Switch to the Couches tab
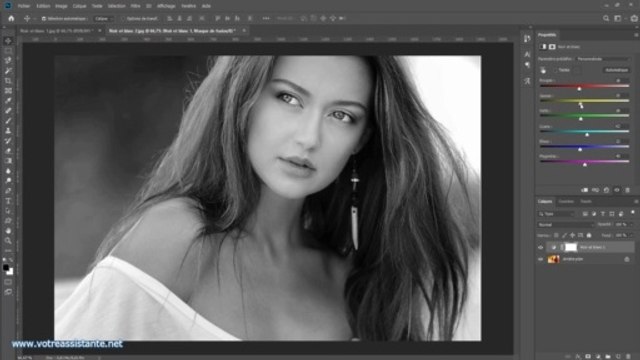Screen dimensions: 640x360 point(566,202)
